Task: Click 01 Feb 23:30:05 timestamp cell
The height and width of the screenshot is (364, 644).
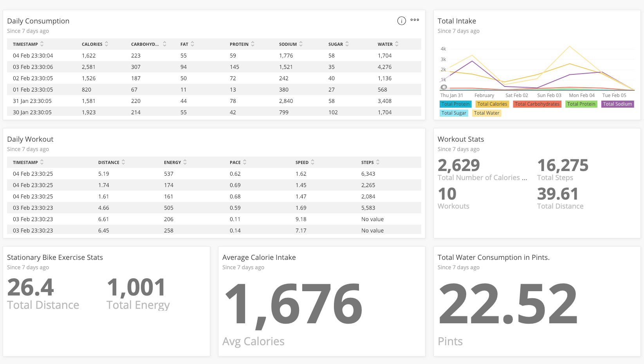Action: (33, 90)
